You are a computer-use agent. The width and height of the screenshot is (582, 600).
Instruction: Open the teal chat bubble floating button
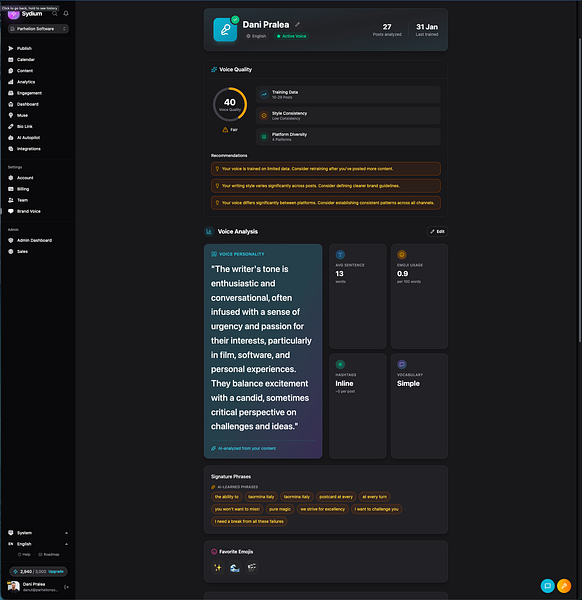(548, 586)
